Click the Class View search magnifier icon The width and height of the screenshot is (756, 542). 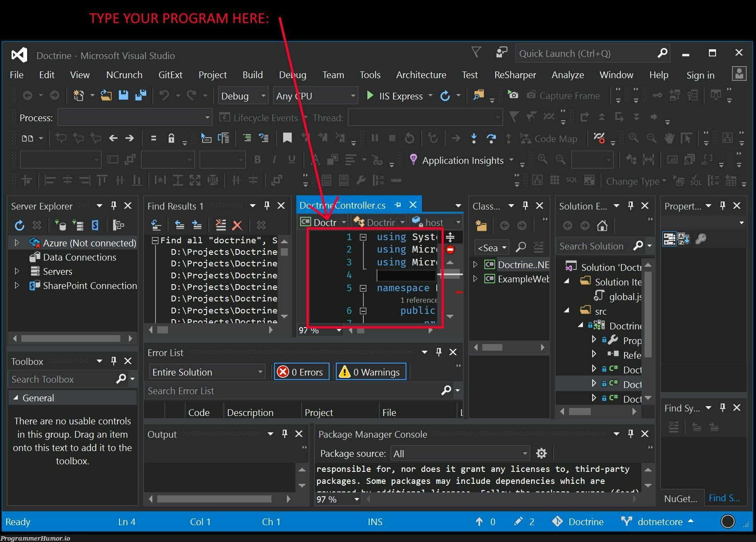point(521,246)
